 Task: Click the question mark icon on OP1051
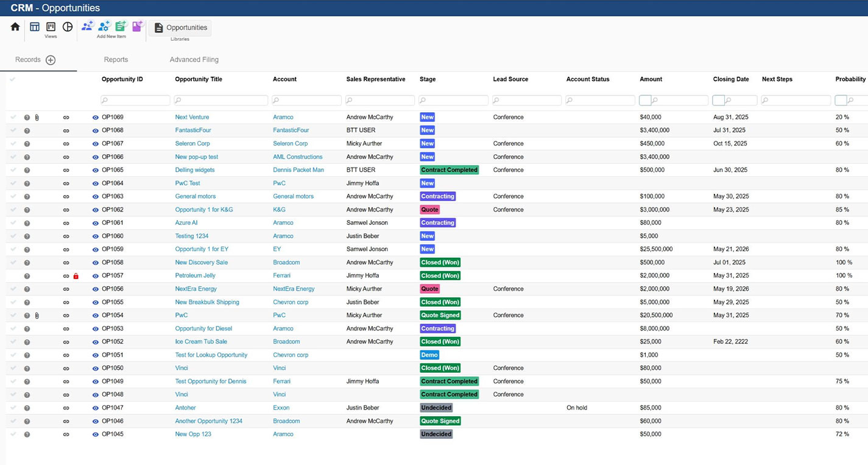point(27,355)
